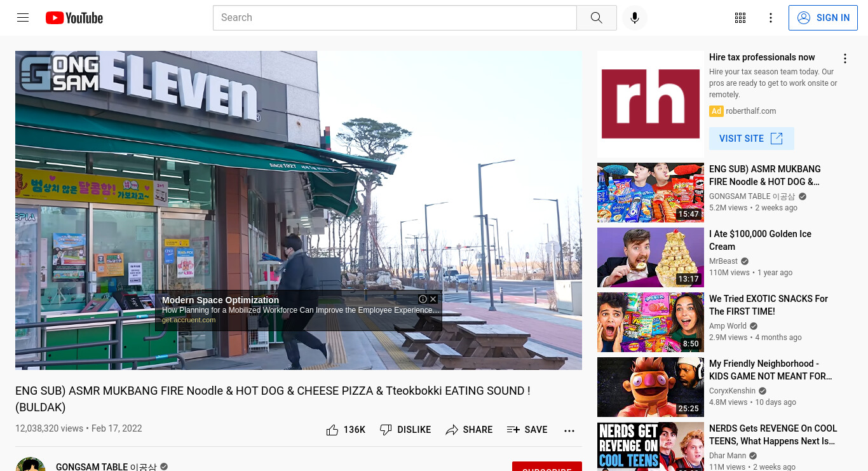Focus the Search input field
The width and height of the screenshot is (868, 471).
395,18
